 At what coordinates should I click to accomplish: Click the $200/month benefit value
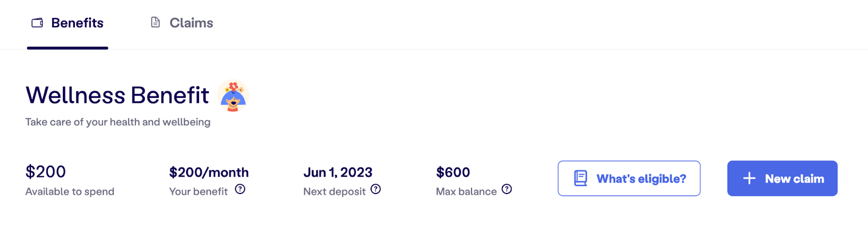coord(209,172)
